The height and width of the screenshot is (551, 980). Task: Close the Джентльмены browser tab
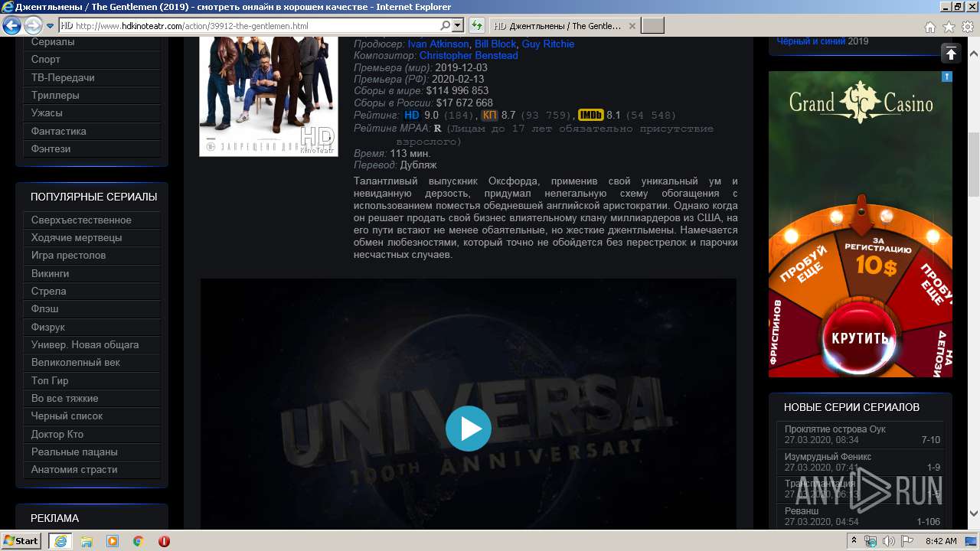click(632, 26)
